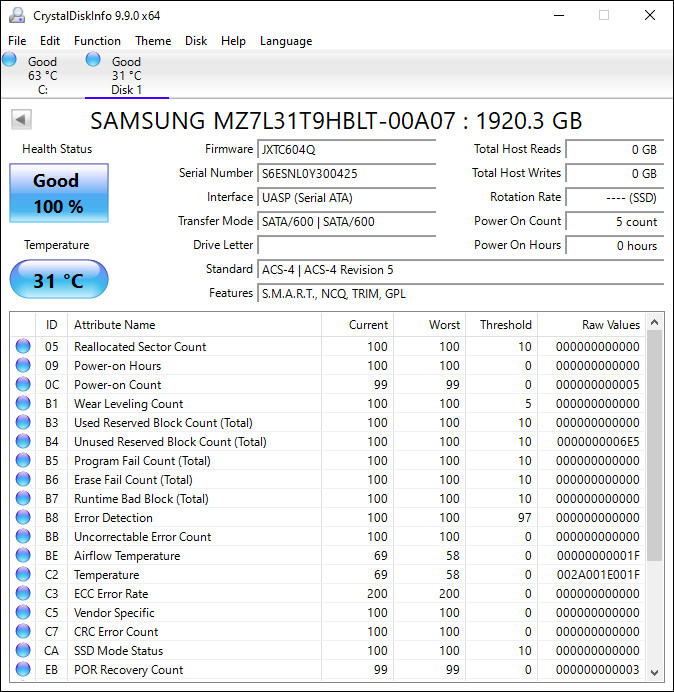The width and height of the screenshot is (674, 692).
Task: Open the File menu
Action: [17, 41]
